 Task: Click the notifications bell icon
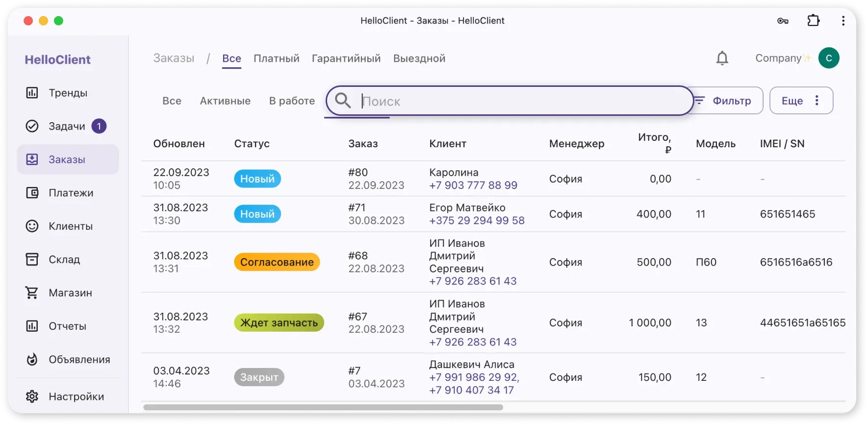coord(722,58)
